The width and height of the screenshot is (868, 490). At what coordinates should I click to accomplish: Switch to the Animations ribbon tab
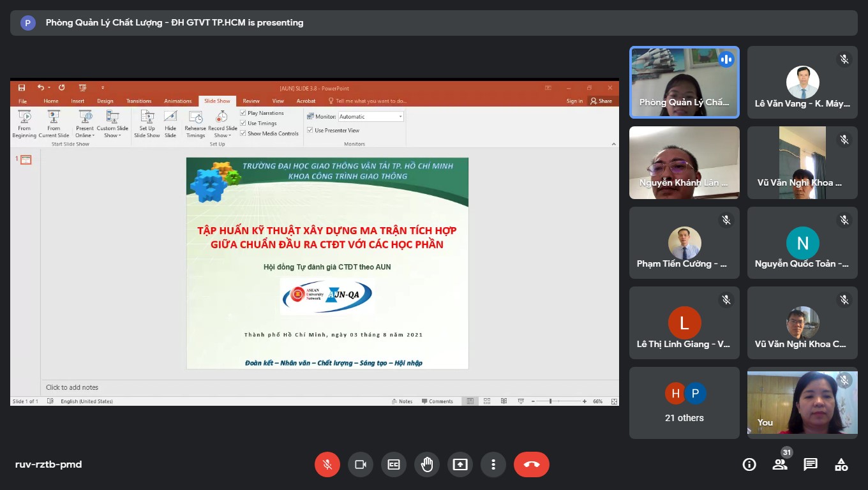[x=177, y=101]
